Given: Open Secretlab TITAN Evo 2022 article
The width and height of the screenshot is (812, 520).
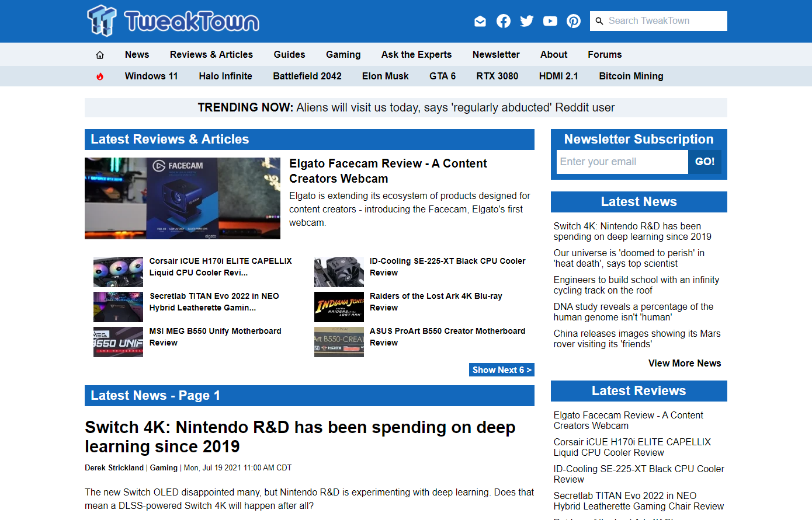Looking at the screenshot, I should pyautogui.click(x=214, y=302).
